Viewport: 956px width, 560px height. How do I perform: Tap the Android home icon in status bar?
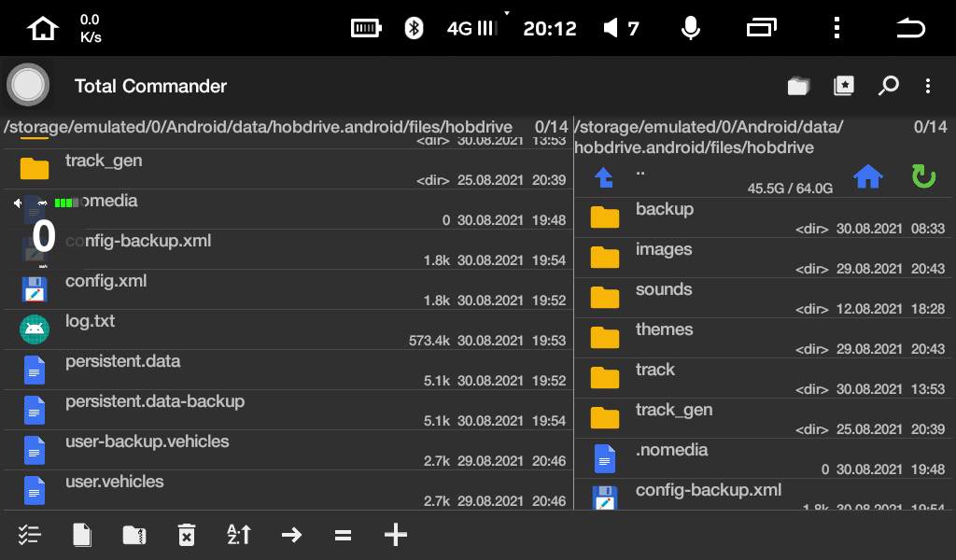pyautogui.click(x=43, y=28)
